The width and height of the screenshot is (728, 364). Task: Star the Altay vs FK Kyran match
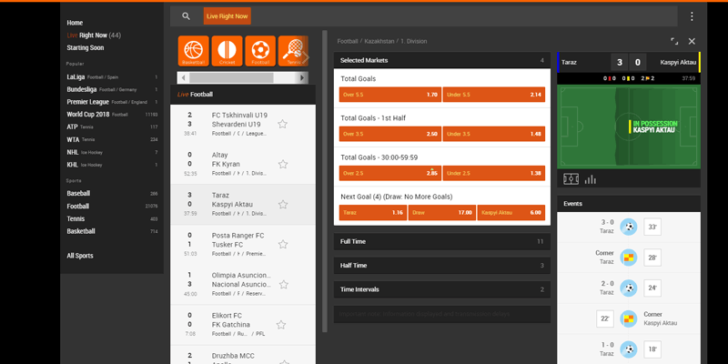coord(283,164)
